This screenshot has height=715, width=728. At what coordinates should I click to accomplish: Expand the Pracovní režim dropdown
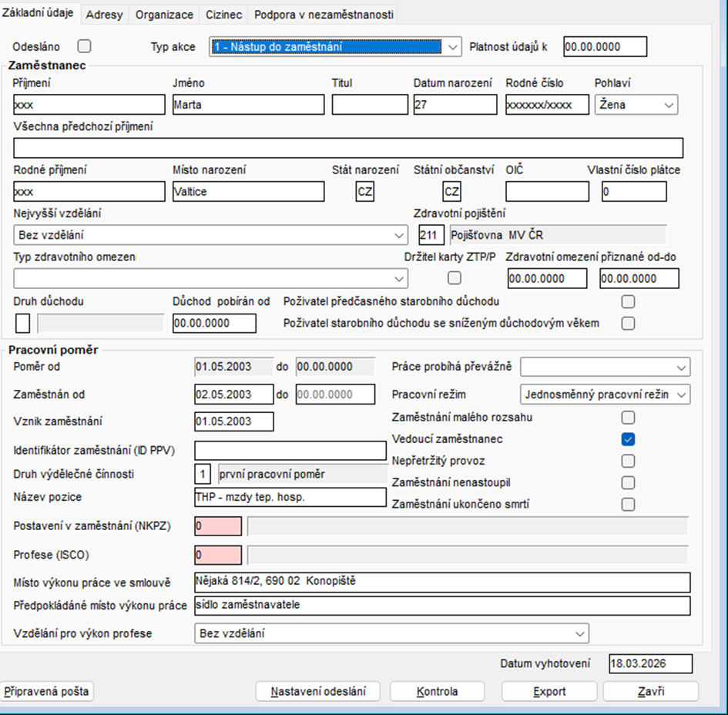(605, 394)
